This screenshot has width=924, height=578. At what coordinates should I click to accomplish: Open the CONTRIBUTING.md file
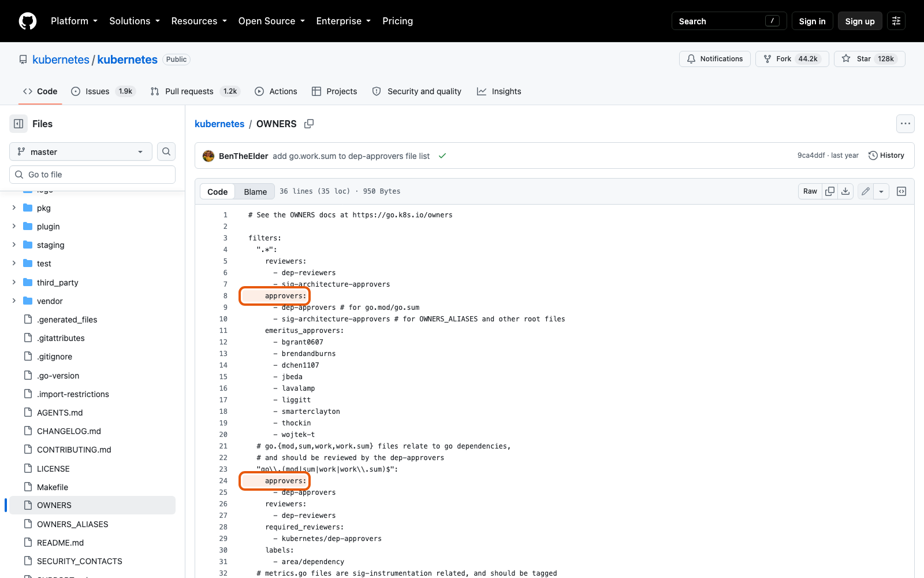(74, 450)
